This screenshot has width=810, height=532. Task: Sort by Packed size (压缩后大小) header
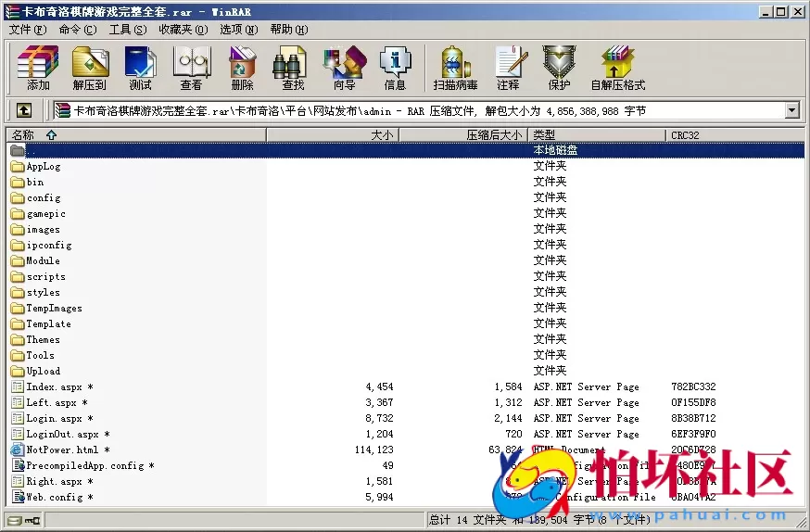pos(463,135)
